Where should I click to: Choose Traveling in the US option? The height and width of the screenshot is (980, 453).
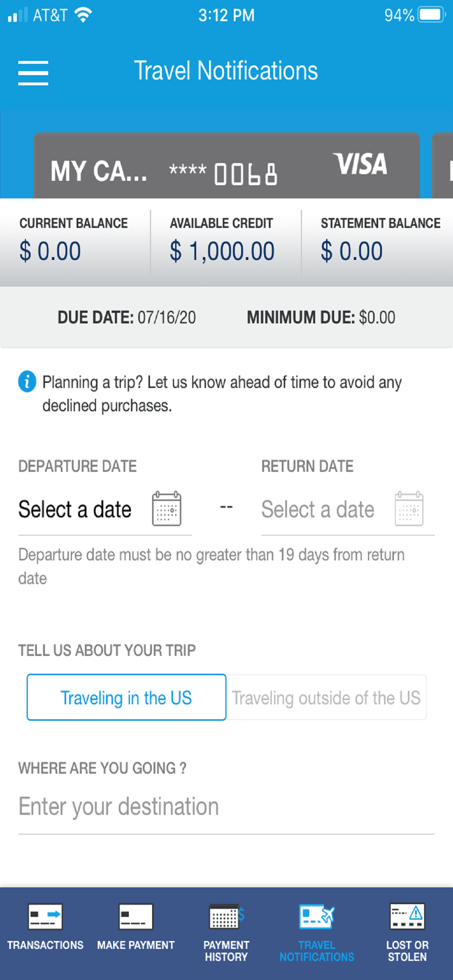pos(126,697)
